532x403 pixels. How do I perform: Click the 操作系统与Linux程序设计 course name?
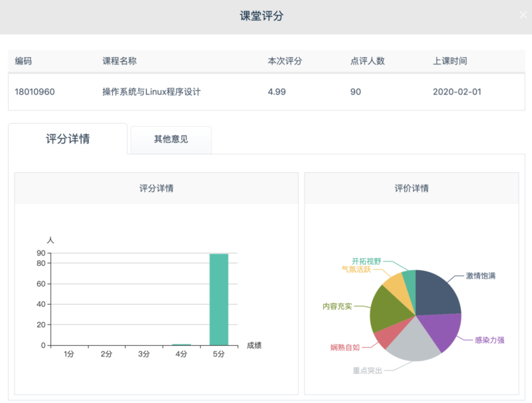(151, 92)
